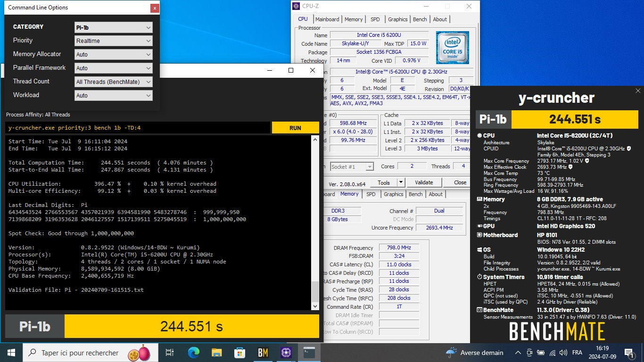Click the battery tray icon

[541, 353]
